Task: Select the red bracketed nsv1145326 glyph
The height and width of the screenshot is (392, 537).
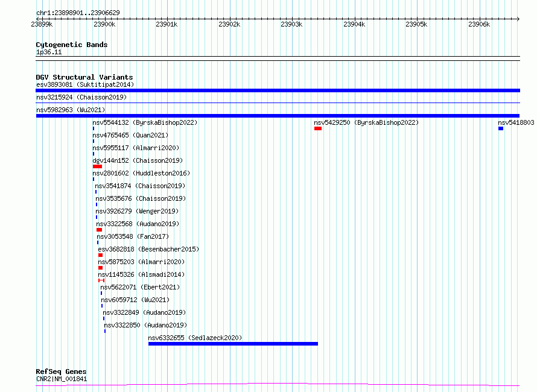Action: point(101,280)
